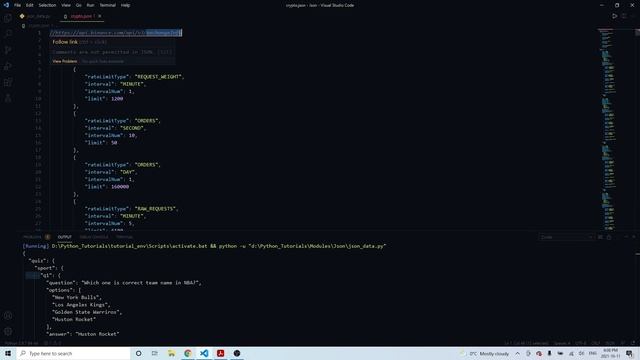Click the "question" line in output

click(124, 283)
